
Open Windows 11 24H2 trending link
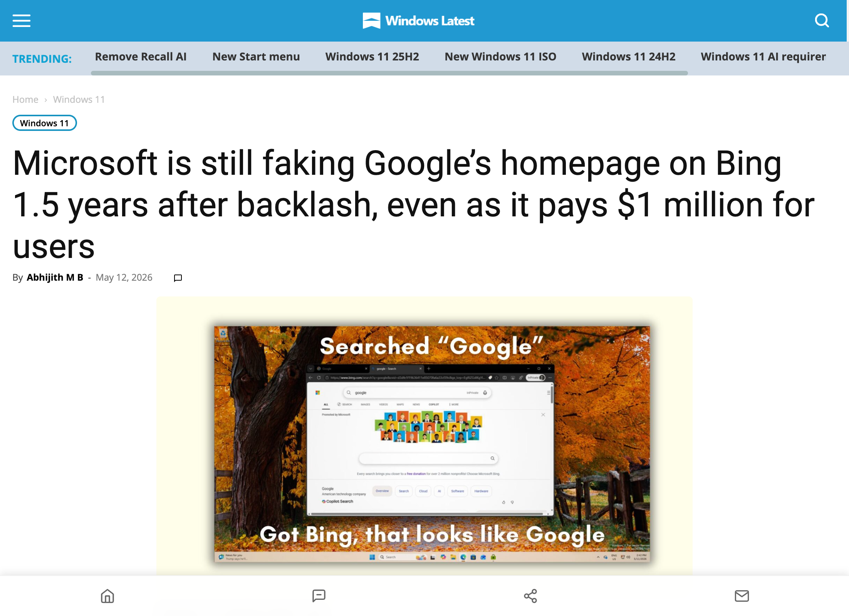pyautogui.click(x=629, y=57)
